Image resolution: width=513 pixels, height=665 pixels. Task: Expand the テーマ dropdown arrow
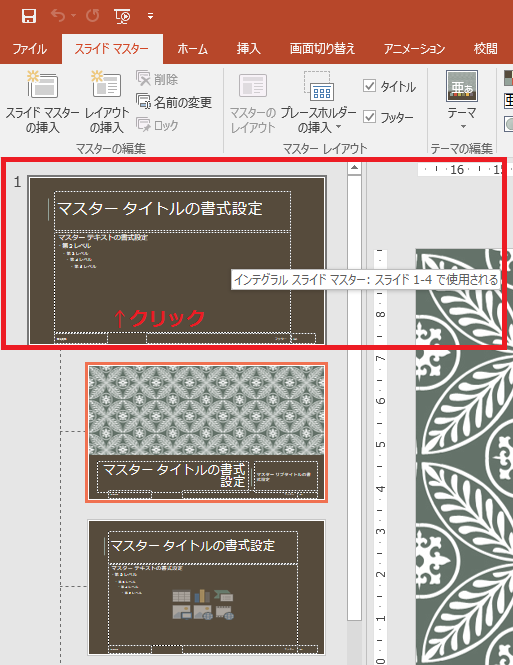click(463, 126)
